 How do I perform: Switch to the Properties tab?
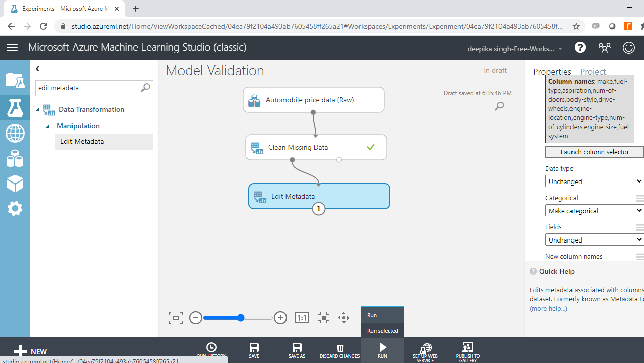point(552,72)
